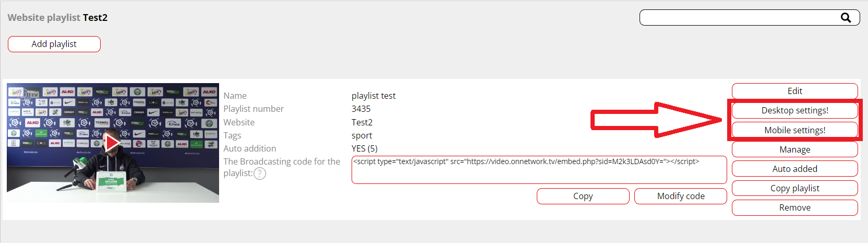The width and height of the screenshot is (868, 243).
Task: Select the broadcasting code text box
Action: (x=539, y=170)
